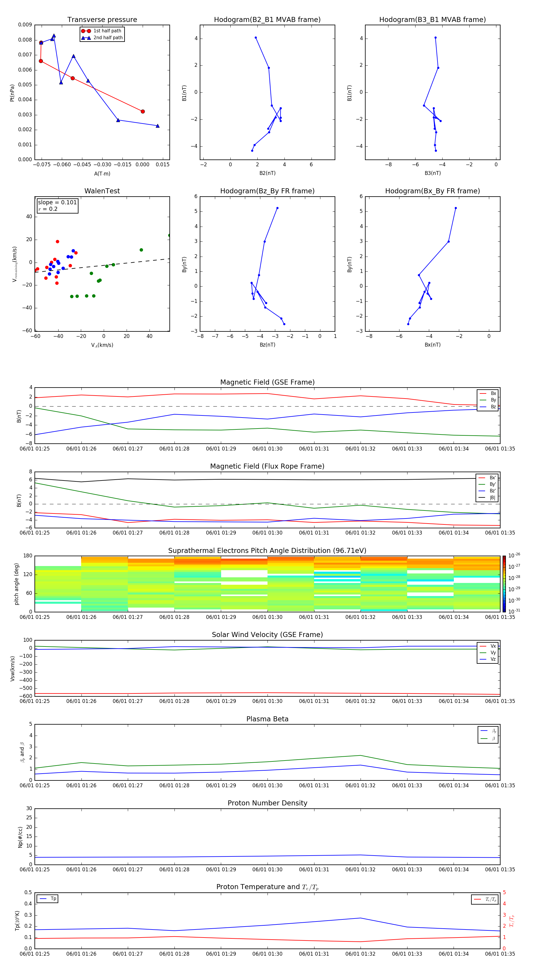Click the "A(T·m)" x-axis label
This screenshot has width=535, height=980.
[x=102, y=174]
